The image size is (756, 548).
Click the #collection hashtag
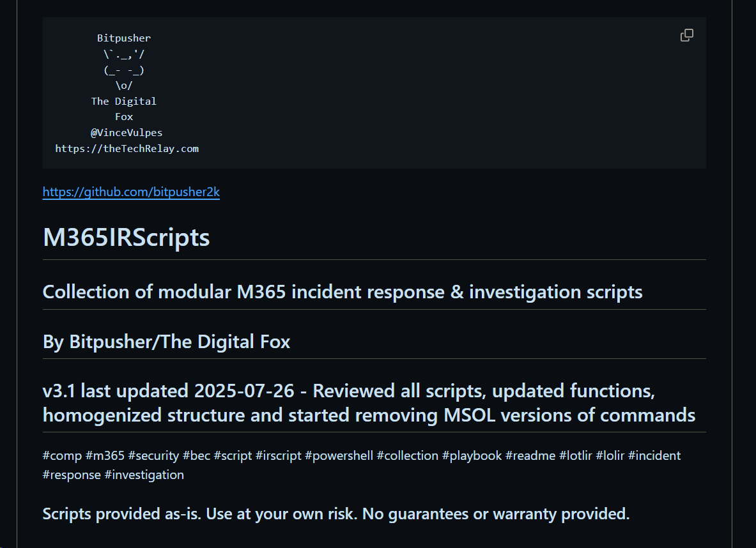(407, 455)
